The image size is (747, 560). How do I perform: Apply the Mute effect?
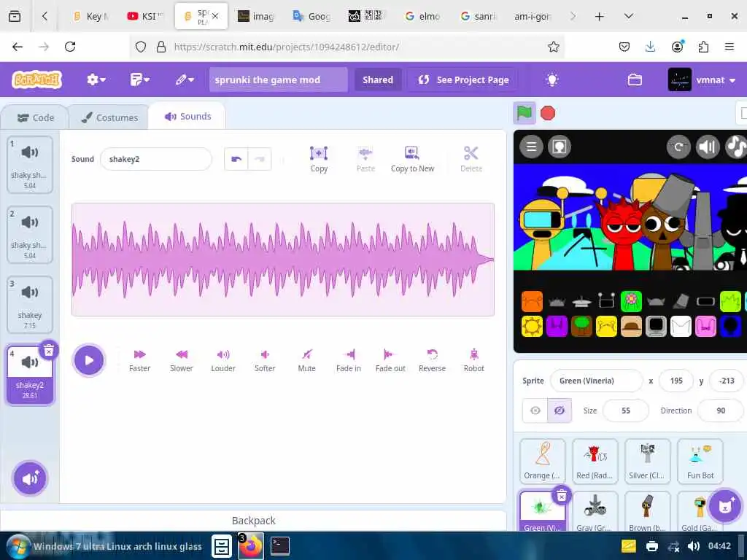tap(307, 360)
